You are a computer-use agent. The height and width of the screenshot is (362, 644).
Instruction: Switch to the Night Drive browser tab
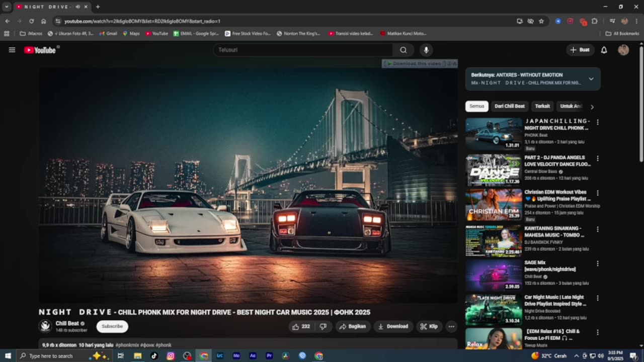pyautogui.click(x=49, y=7)
